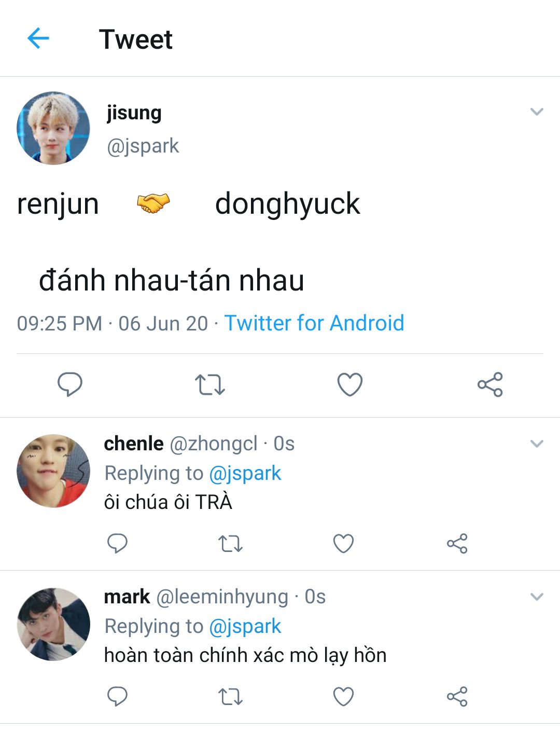
Task: Reply to jisung's main tweet
Action: [70, 384]
